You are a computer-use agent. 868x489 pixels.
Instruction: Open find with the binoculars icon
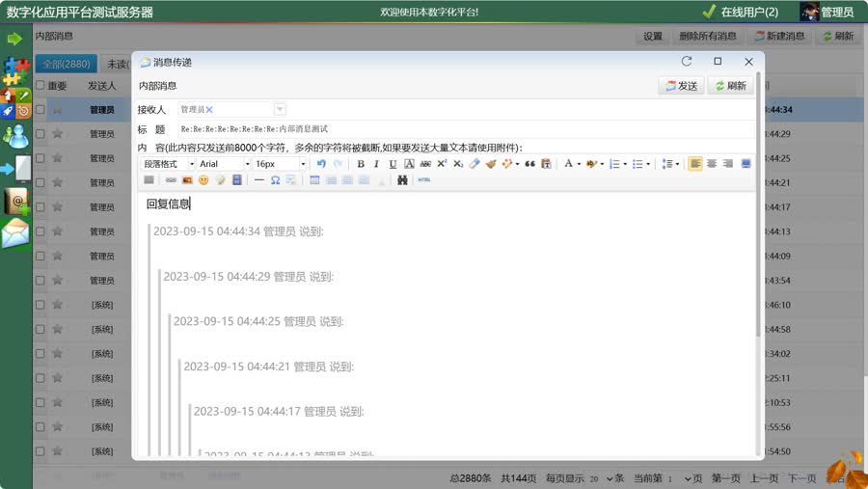click(402, 180)
